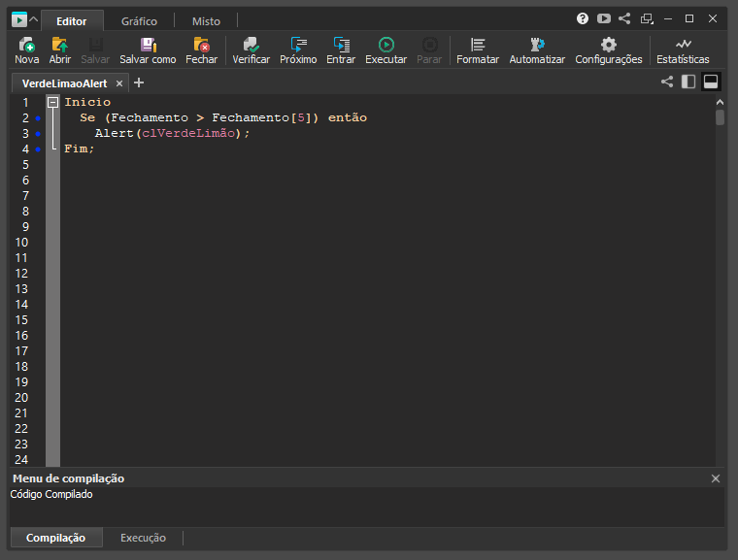
Task: Click the word então
Action: point(348,117)
